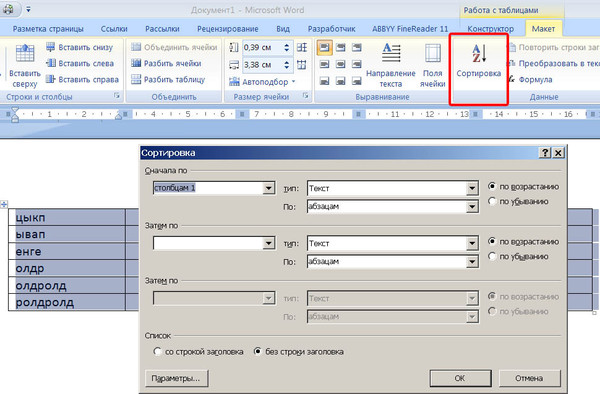The height and width of the screenshot is (394, 600).
Task: Click distribute rows evenly icon
Action: 302,47
